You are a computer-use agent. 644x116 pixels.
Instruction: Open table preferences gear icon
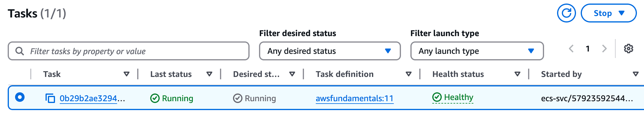628,49
